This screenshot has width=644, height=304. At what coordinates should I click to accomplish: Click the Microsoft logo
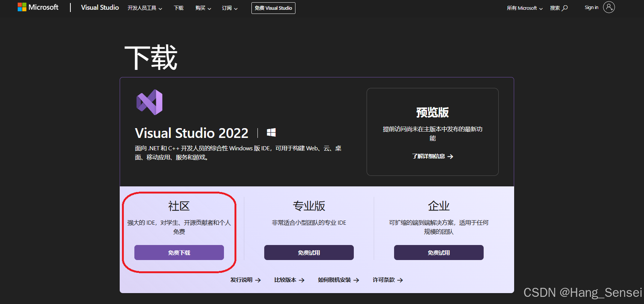[38, 7]
